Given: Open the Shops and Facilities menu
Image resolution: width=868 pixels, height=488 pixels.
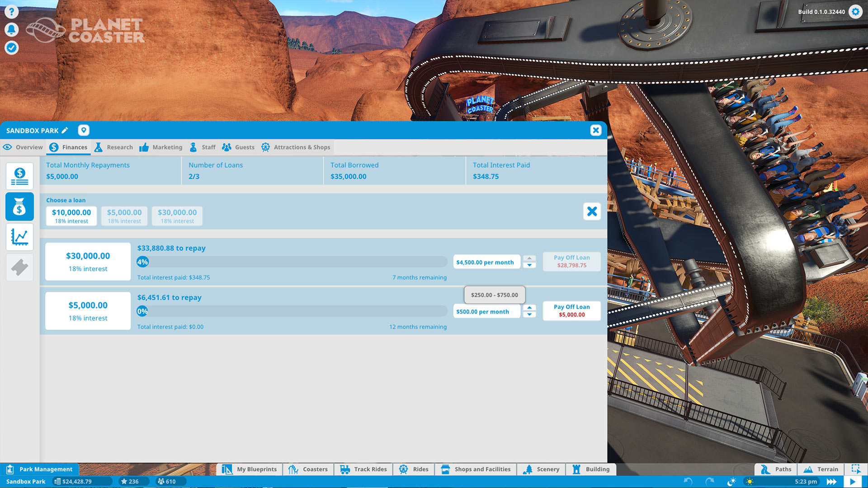Looking at the screenshot, I should click(476, 469).
